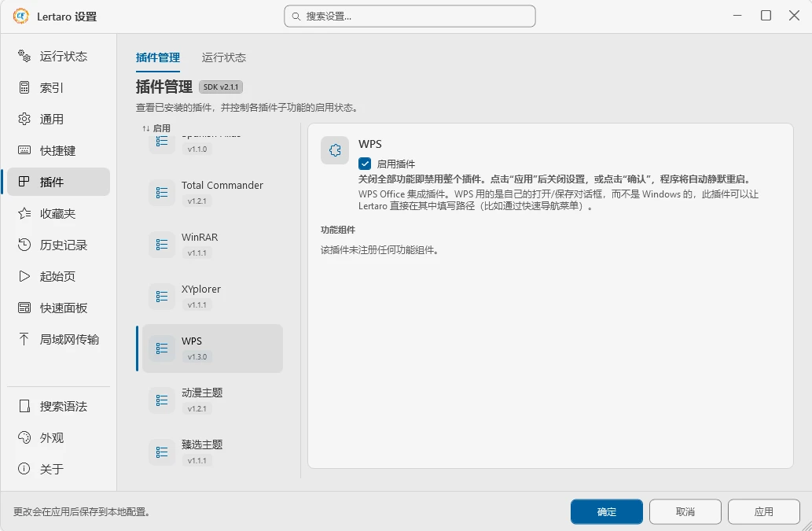
Task: Click the 确定 button
Action: [606, 512]
